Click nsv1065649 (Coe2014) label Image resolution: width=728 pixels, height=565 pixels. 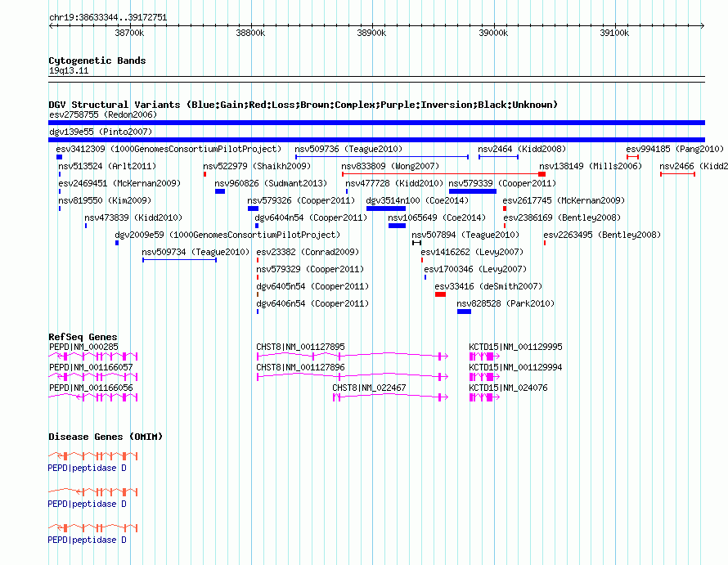[437, 217]
